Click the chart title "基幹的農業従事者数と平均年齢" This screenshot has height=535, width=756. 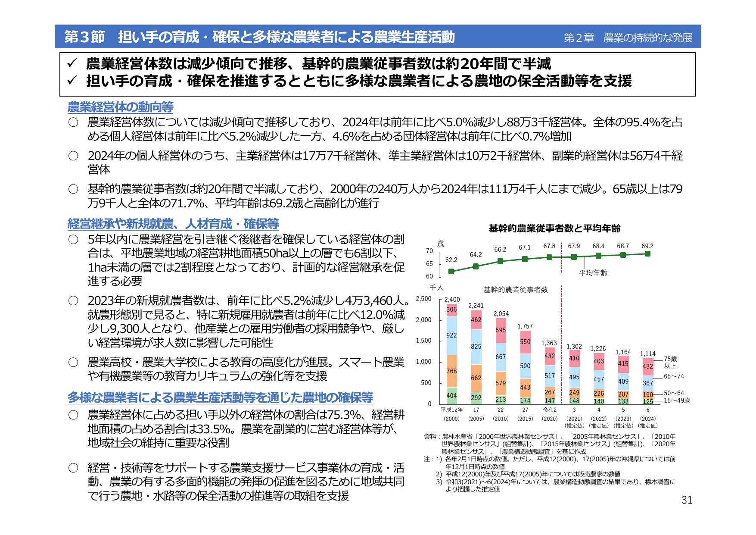pos(554,228)
